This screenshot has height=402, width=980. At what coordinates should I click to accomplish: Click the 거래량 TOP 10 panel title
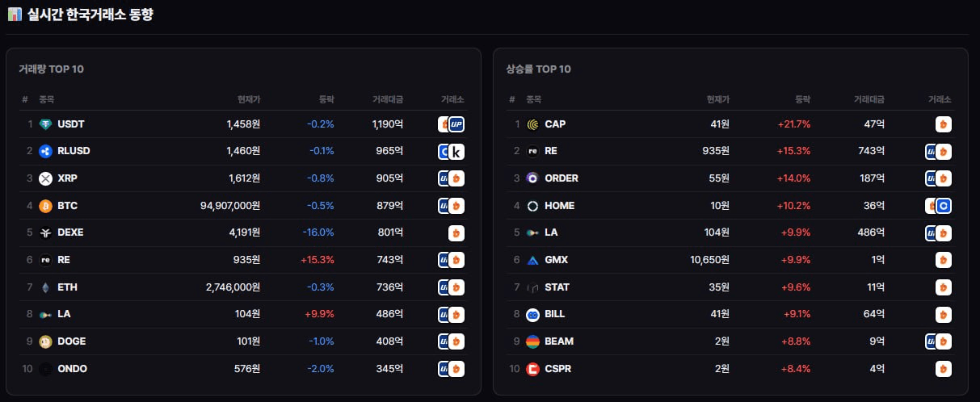pyautogui.click(x=51, y=69)
